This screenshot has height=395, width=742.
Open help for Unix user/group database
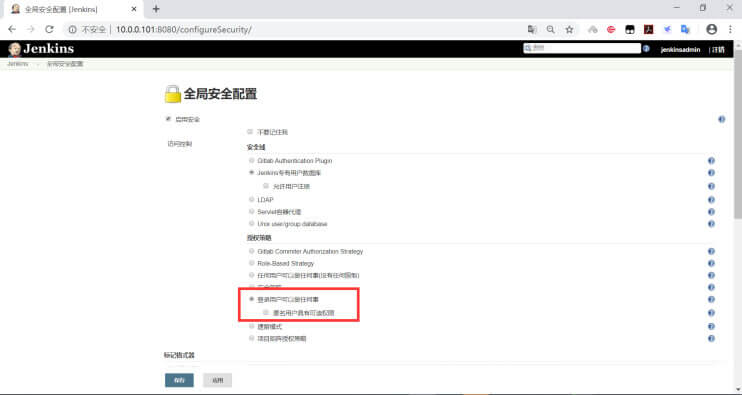coord(711,224)
